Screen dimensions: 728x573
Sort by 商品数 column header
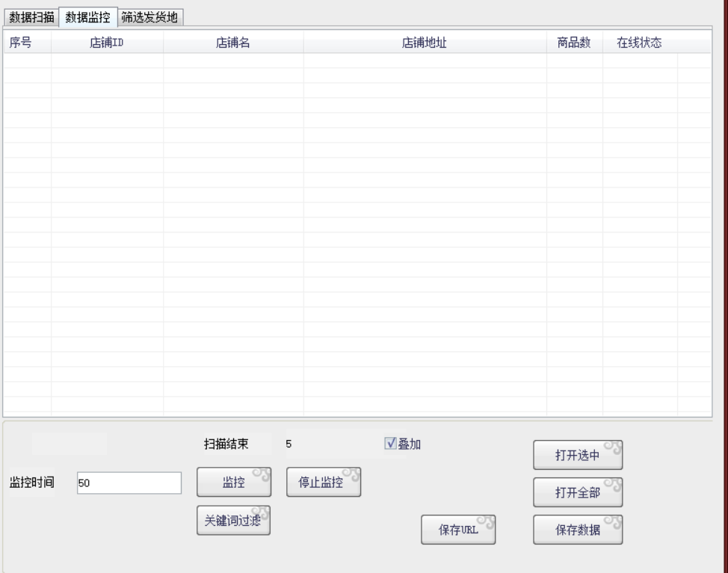coord(574,43)
